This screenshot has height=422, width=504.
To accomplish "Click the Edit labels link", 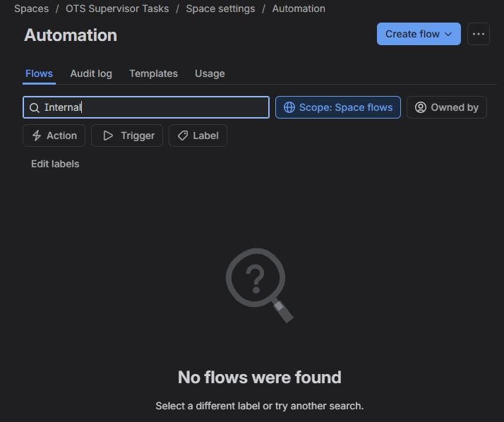I will 55,164.
